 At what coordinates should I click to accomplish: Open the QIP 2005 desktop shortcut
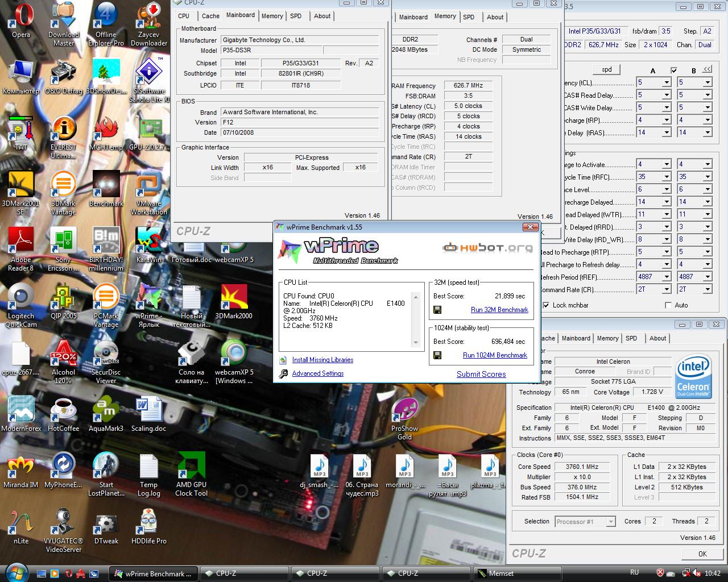tap(64, 302)
